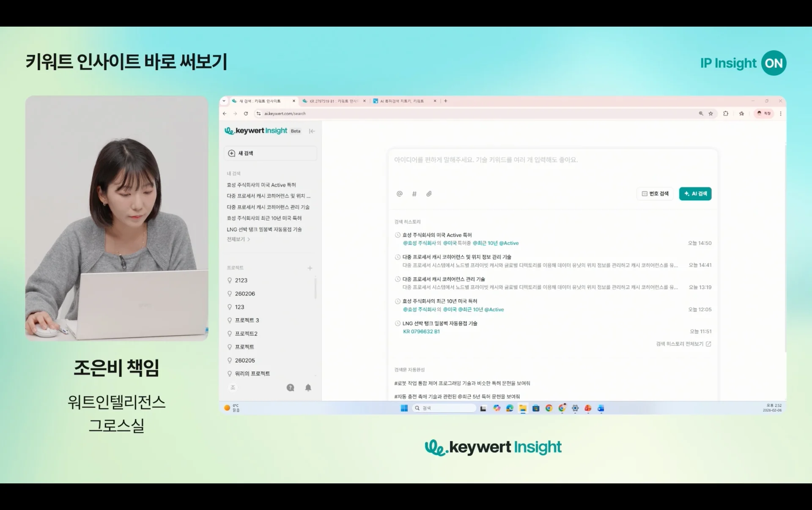Open the browser tab list dropdown arrow

click(224, 101)
